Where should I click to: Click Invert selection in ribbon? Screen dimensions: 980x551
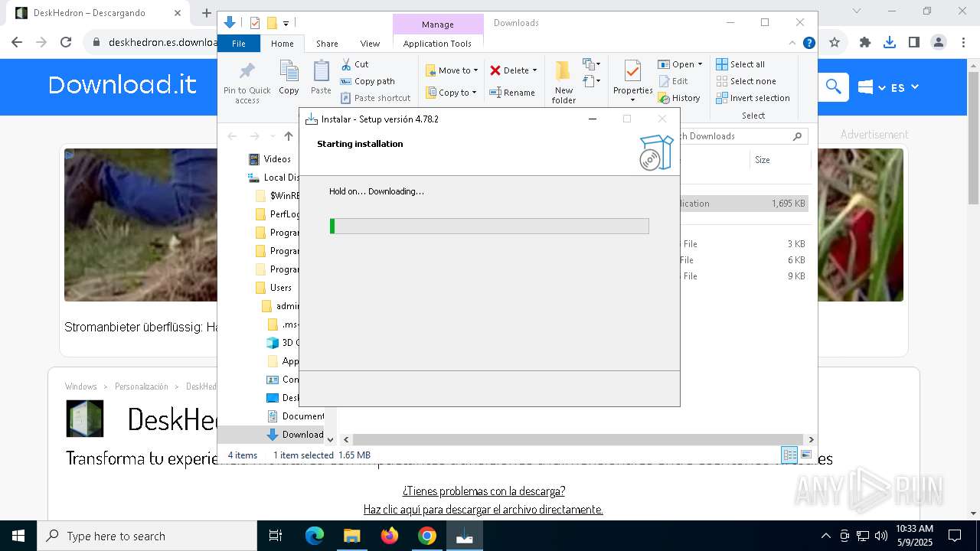(753, 98)
